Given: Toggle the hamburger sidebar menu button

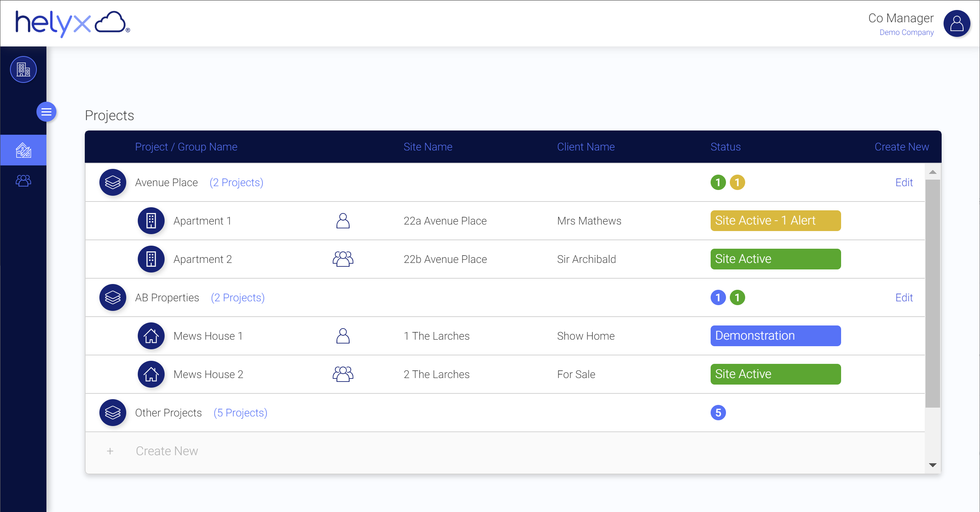Looking at the screenshot, I should pos(46,112).
